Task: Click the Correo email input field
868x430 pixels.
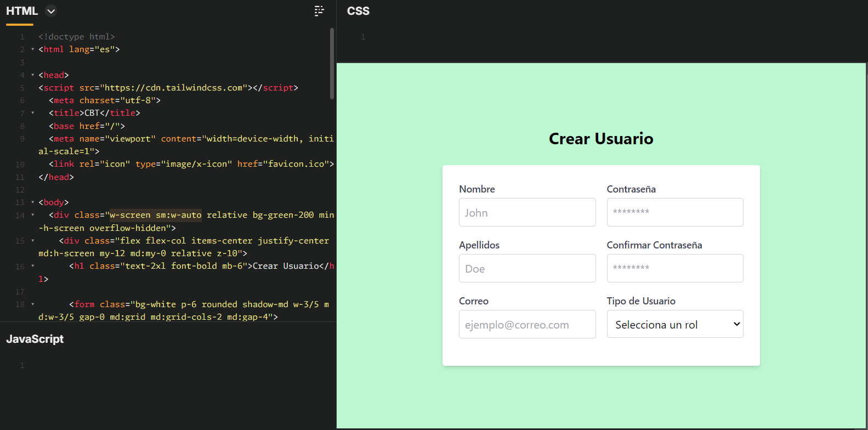Action: coord(527,324)
